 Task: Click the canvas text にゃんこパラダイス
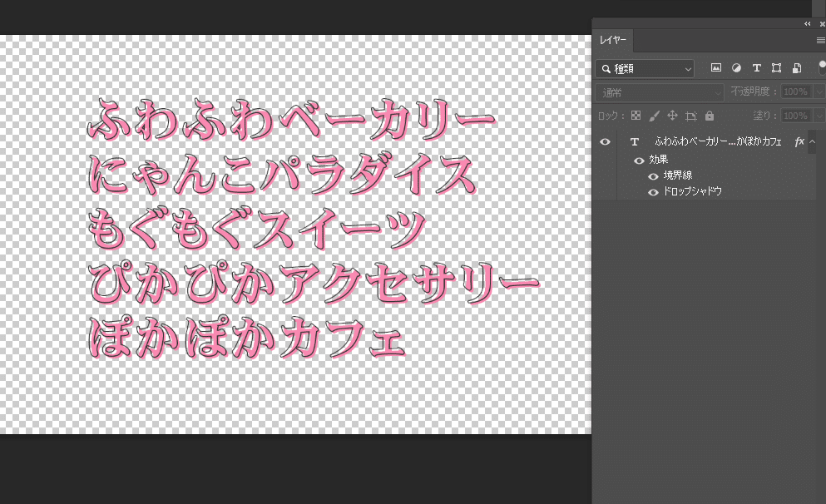coord(282,175)
